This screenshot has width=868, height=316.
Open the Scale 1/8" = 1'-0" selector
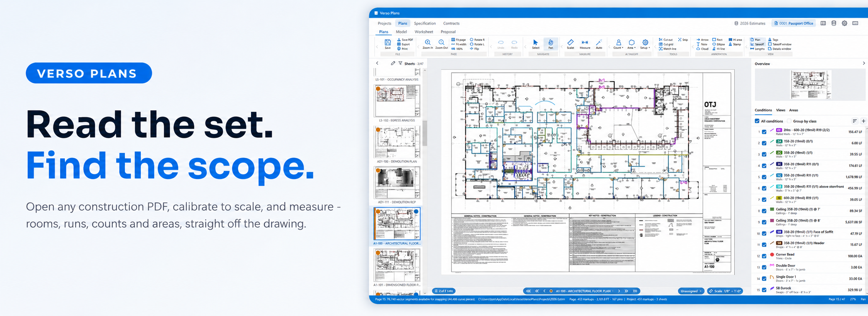[725, 291]
